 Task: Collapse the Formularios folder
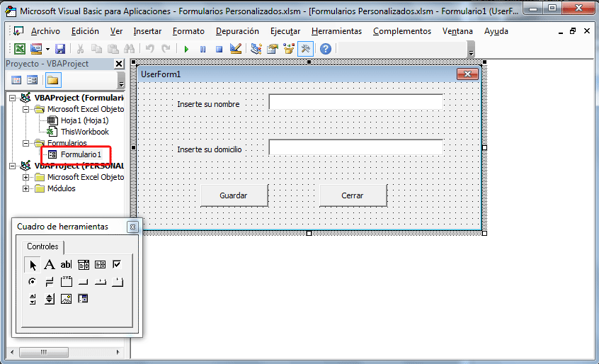(25, 144)
